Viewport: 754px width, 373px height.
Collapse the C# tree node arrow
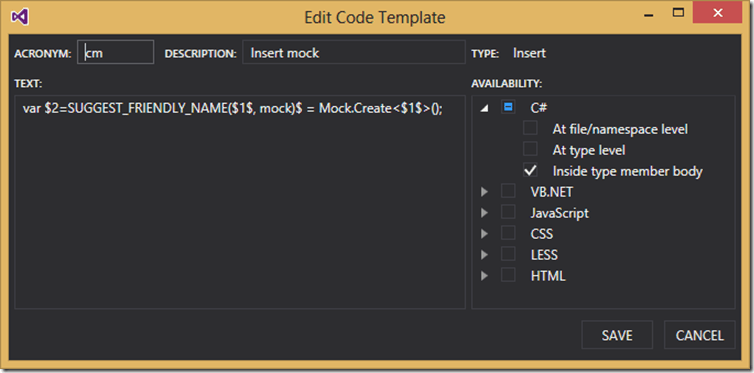(x=485, y=109)
